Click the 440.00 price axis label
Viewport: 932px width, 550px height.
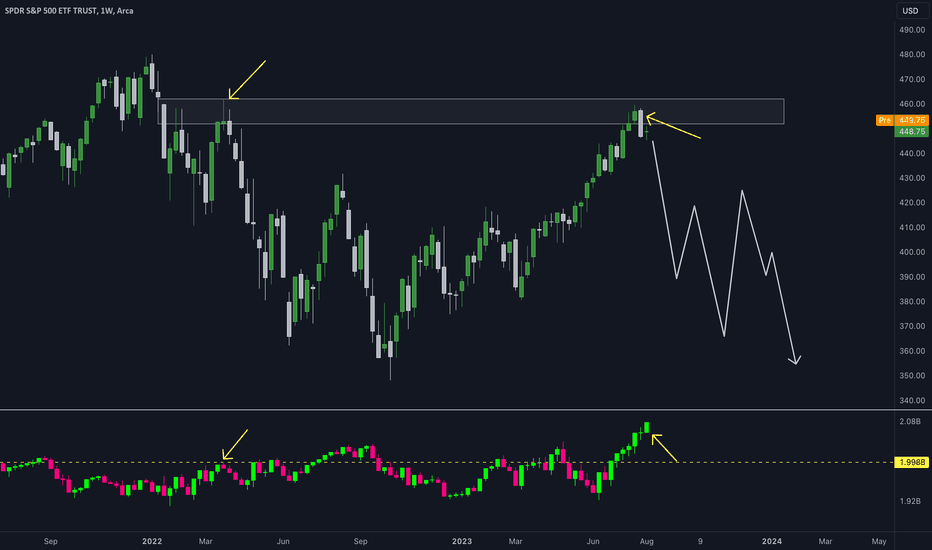pyautogui.click(x=912, y=153)
